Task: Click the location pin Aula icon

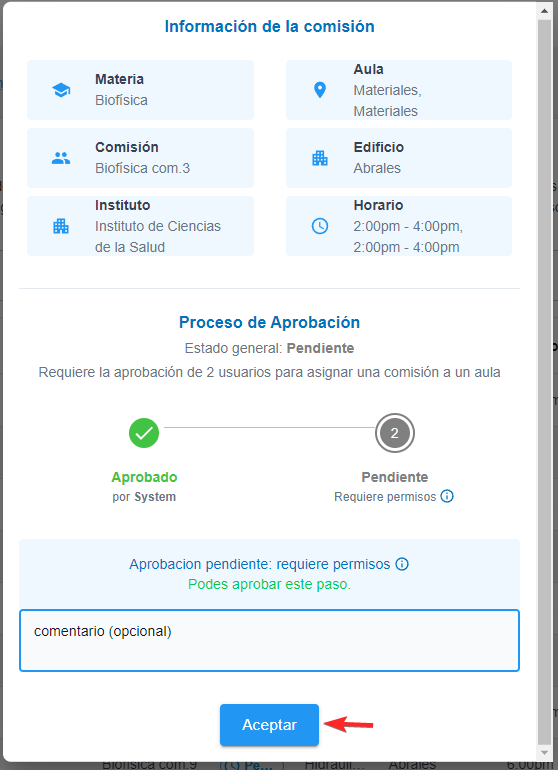Action: coord(320,90)
